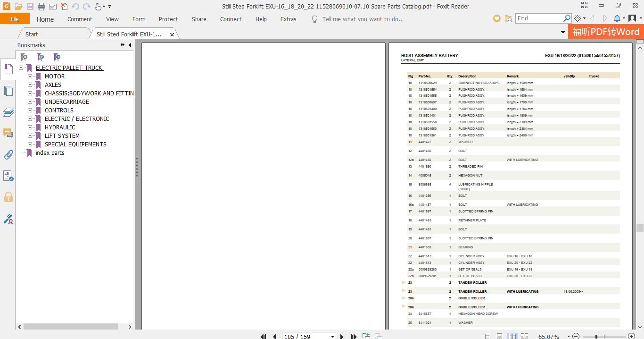Open the Digital Signatures sidebar icon

pos(8,219)
